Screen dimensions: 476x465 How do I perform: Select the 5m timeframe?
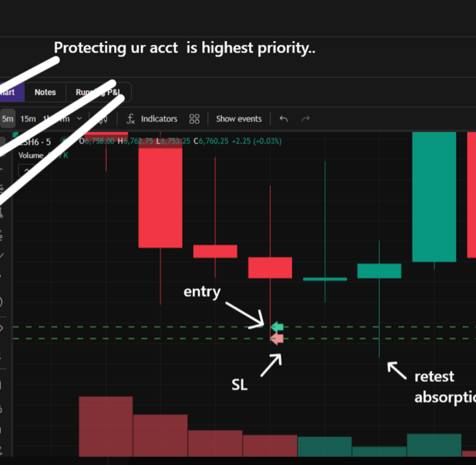pyautogui.click(x=7, y=119)
